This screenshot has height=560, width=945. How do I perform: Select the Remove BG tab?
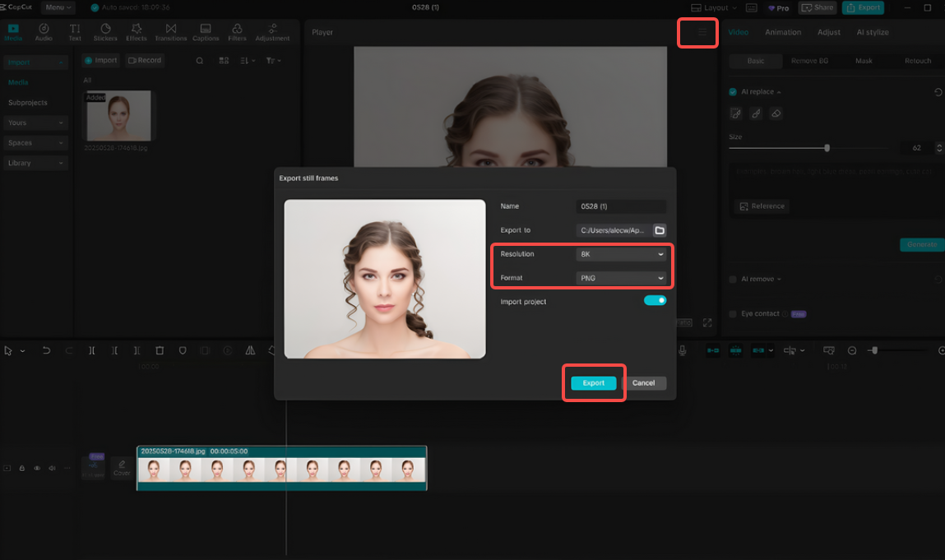tap(809, 61)
